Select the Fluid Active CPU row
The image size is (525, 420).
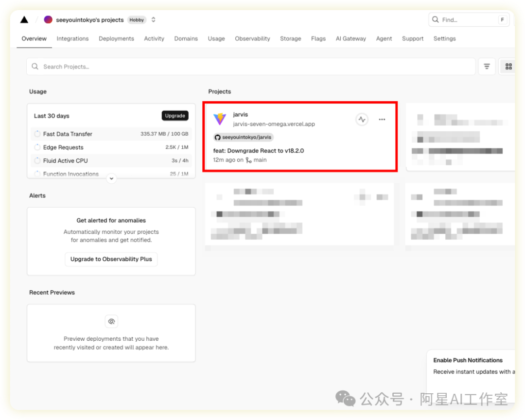[x=111, y=161]
